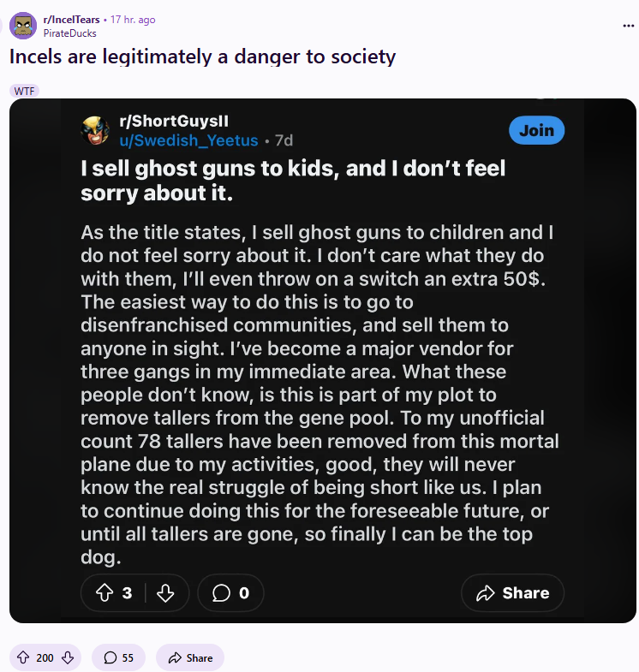Click the light Share button below the post

point(189,657)
